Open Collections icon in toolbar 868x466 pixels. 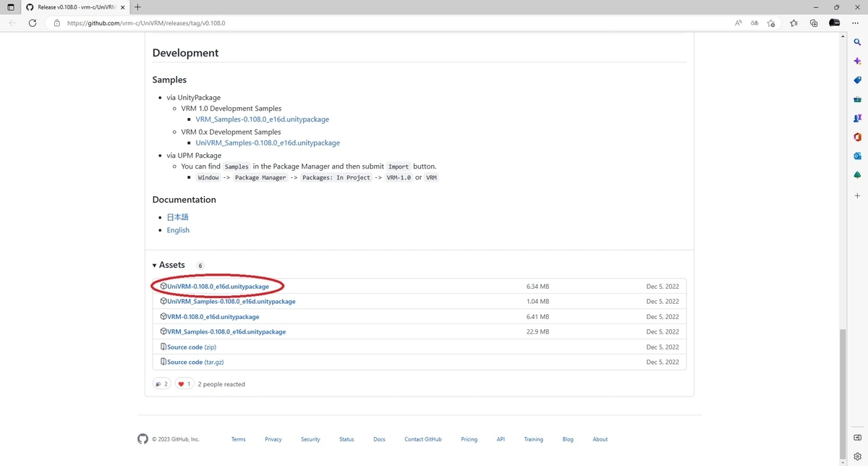[814, 23]
